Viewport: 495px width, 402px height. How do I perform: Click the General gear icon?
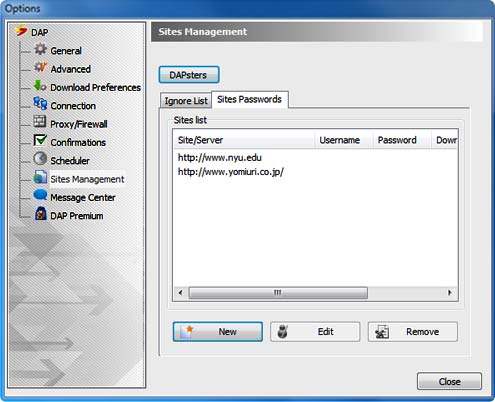[x=40, y=49]
